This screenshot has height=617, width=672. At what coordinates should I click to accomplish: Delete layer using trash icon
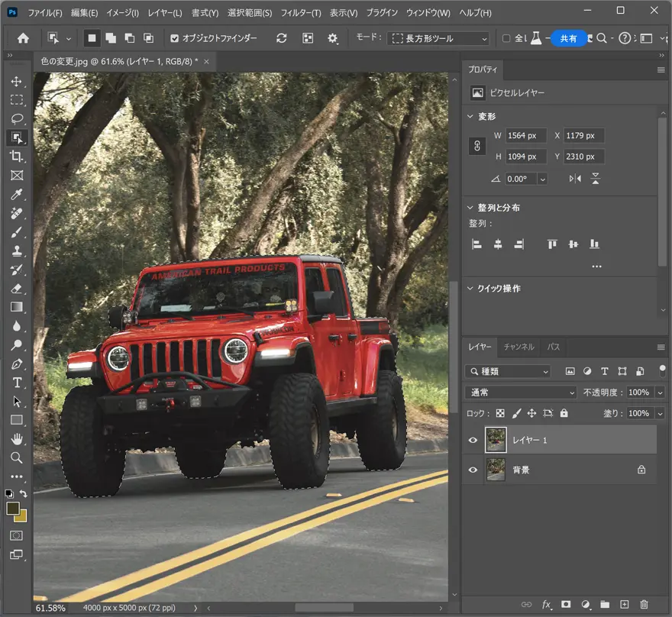pos(644,604)
